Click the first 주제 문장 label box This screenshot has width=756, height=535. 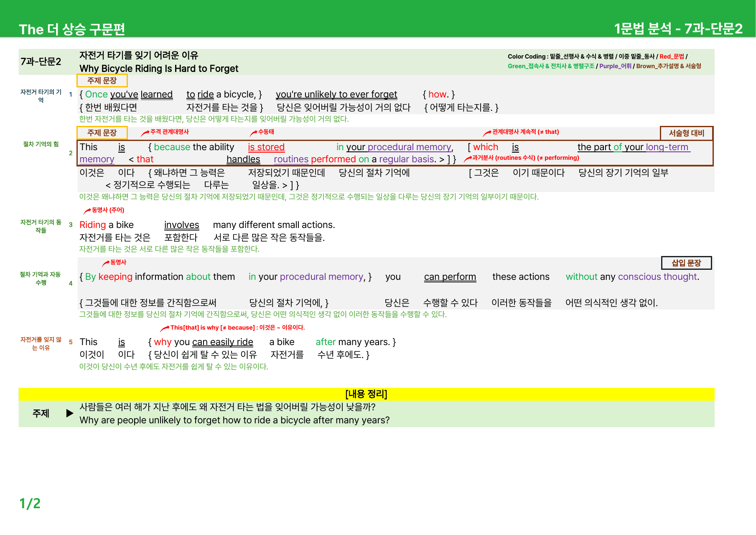pos(102,80)
